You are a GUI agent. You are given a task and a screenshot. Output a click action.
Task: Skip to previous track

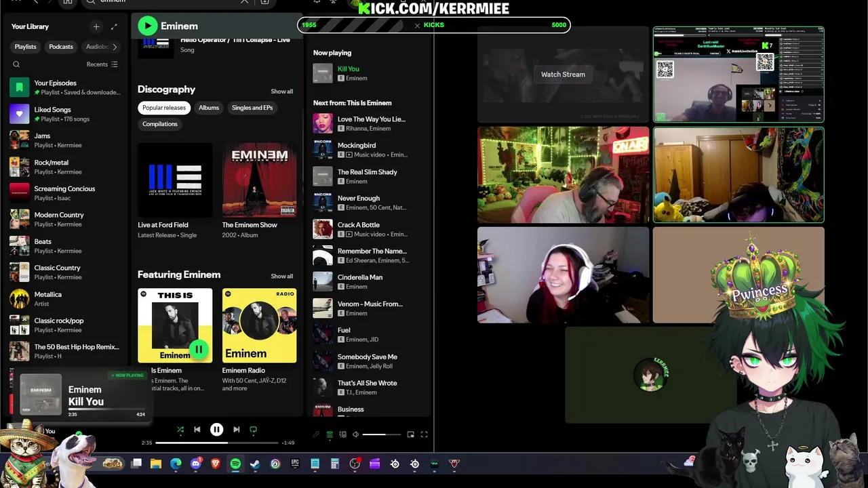click(197, 430)
